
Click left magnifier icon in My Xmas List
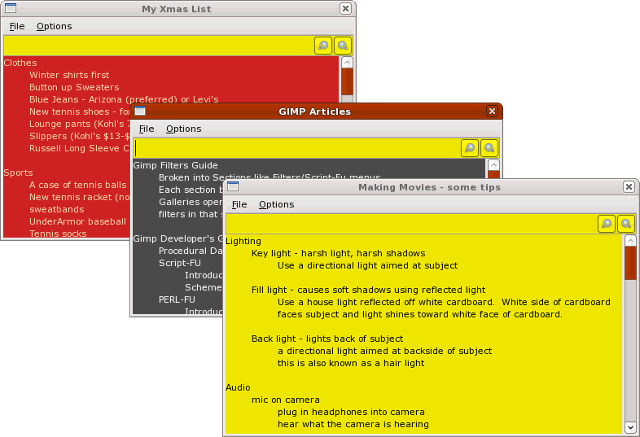(x=323, y=45)
